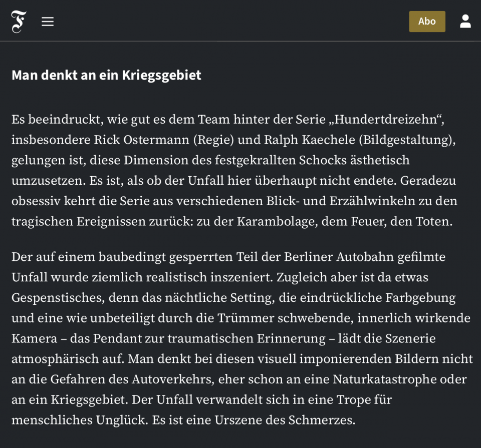481x448 pixels.
Task: Click the stylized 'F' masthead icon
Action: pos(19,21)
